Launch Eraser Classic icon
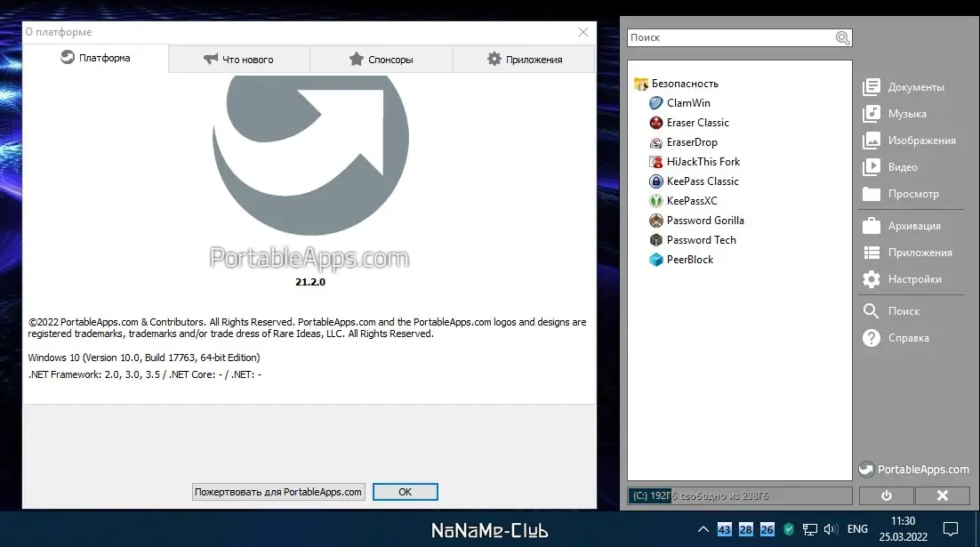The height and width of the screenshot is (547, 980). click(x=655, y=123)
